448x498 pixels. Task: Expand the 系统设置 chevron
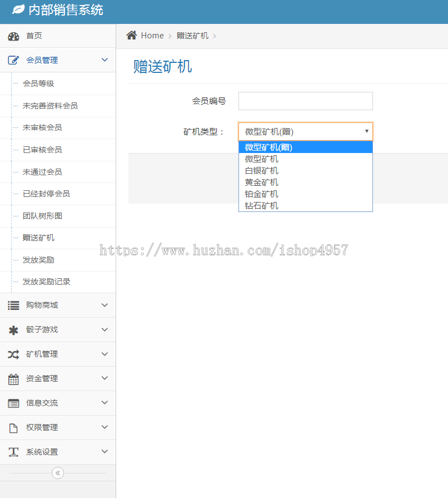[104, 451]
